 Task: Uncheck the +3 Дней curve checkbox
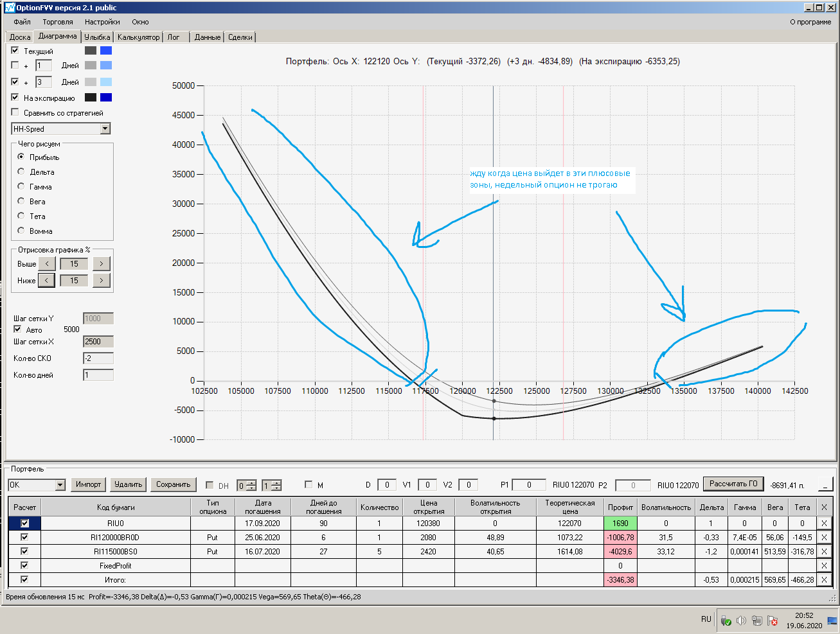point(15,82)
